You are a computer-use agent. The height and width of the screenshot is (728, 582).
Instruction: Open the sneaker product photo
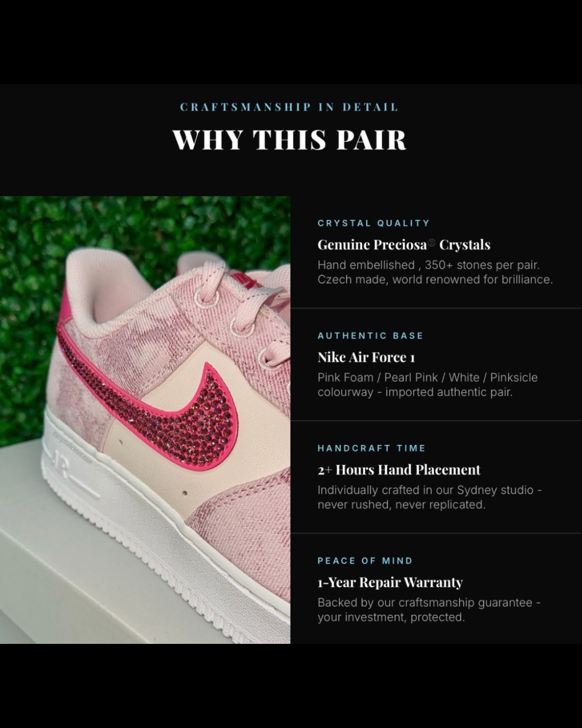coord(145,420)
